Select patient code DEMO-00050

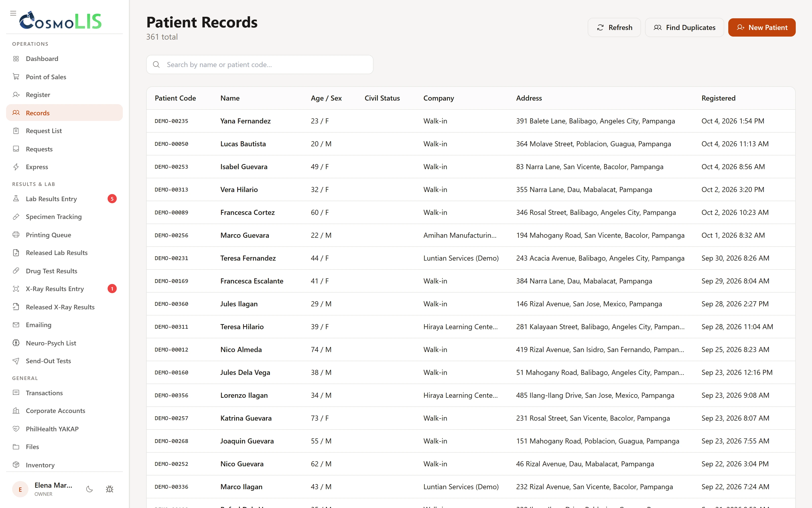pyautogui.click(x=172, y=144)
